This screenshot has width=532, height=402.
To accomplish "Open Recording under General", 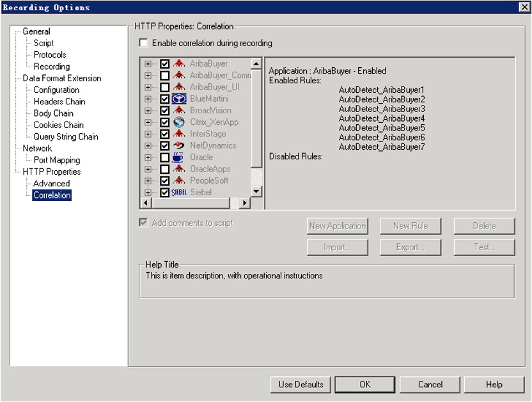I will 52,67.
